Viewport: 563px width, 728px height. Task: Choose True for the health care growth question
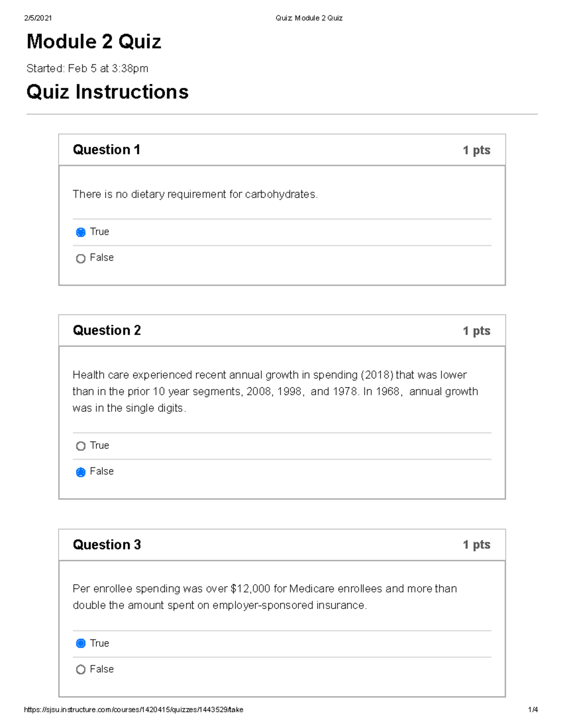81,446
